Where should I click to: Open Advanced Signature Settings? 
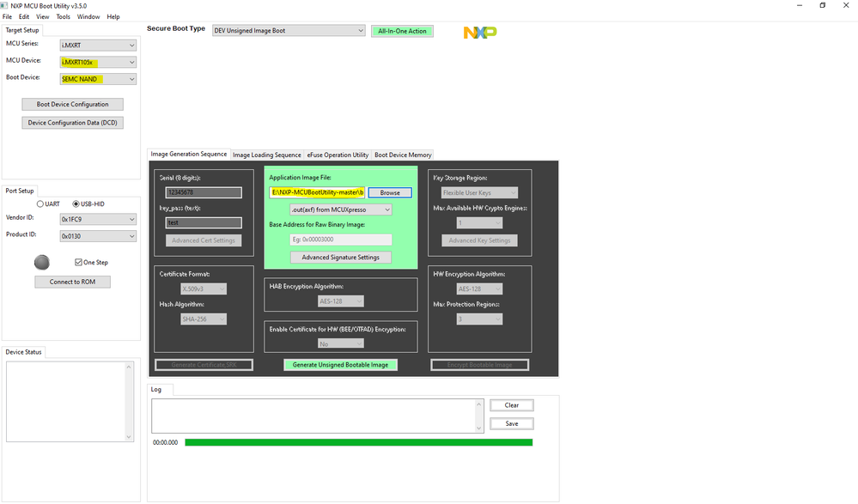341,258
